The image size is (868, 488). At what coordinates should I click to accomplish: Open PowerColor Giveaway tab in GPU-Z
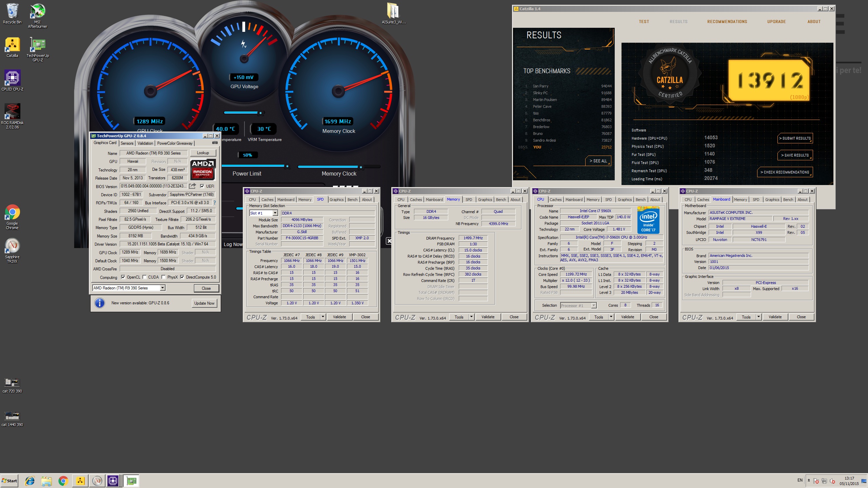click(x=175, y=143)
